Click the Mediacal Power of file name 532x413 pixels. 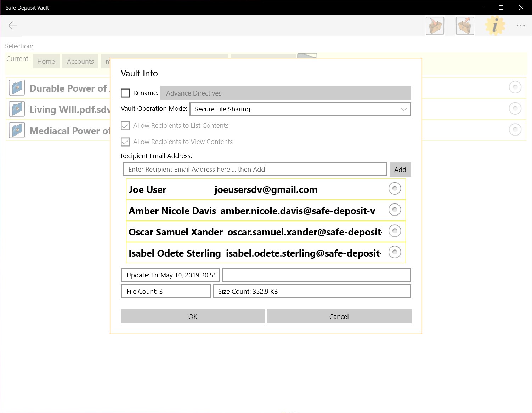click(70, 131)
